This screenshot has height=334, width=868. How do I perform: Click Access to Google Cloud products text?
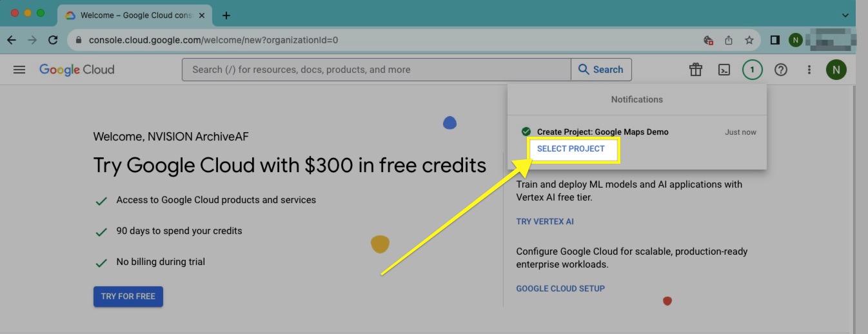[x=216, y=200]
